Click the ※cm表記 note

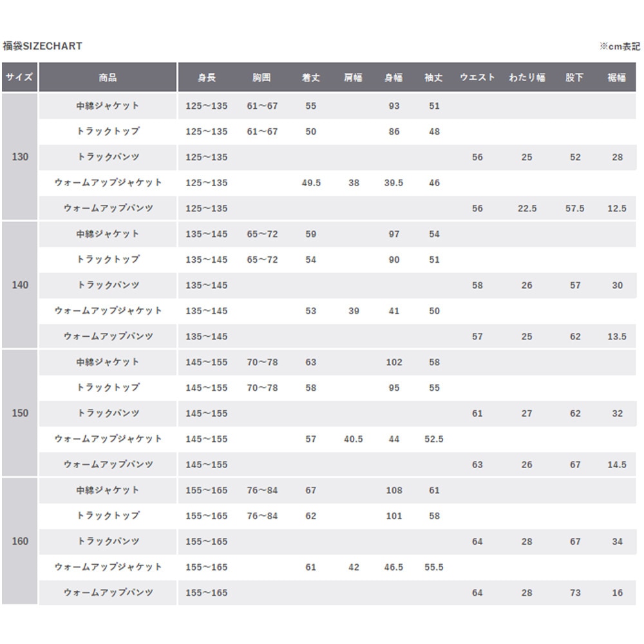tap(620, 46)
